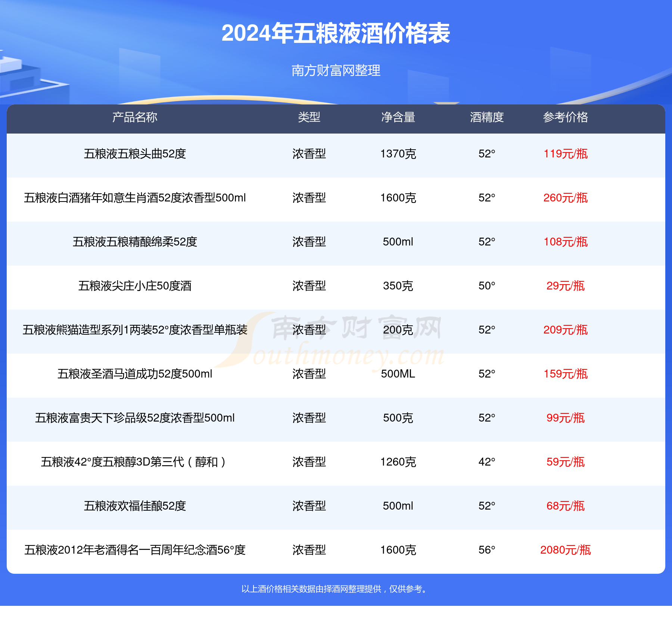The image size is (672, 623).
Task: Click price 108元/瓶
Action: coord(566,242)
